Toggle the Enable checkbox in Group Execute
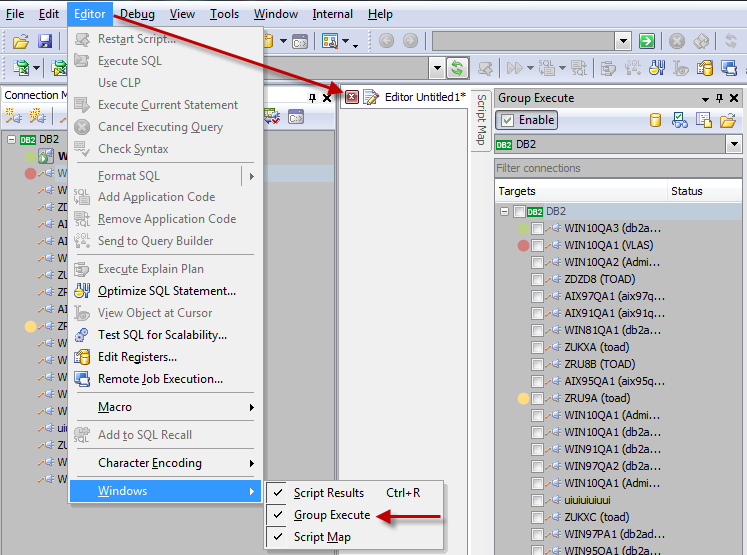 point(508,120)
